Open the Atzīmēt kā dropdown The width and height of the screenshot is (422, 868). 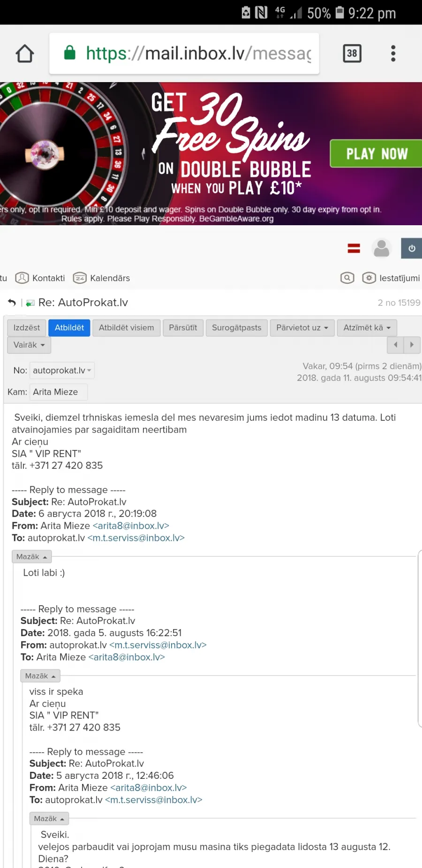point(367,327)
